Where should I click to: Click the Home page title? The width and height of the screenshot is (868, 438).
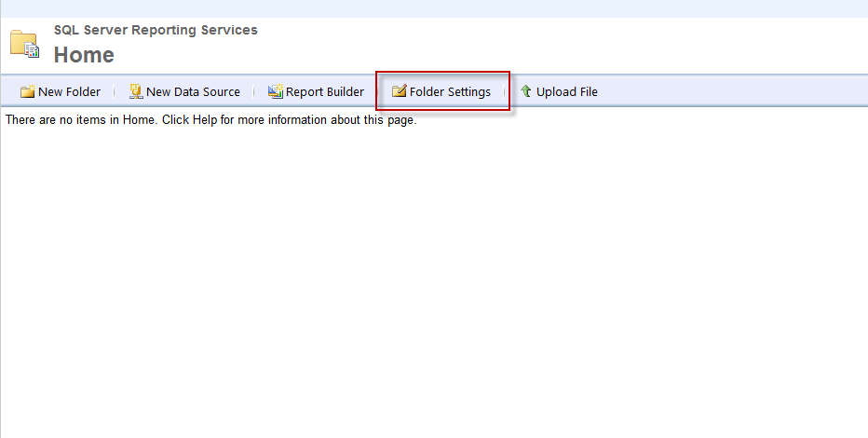pos(84,55)
